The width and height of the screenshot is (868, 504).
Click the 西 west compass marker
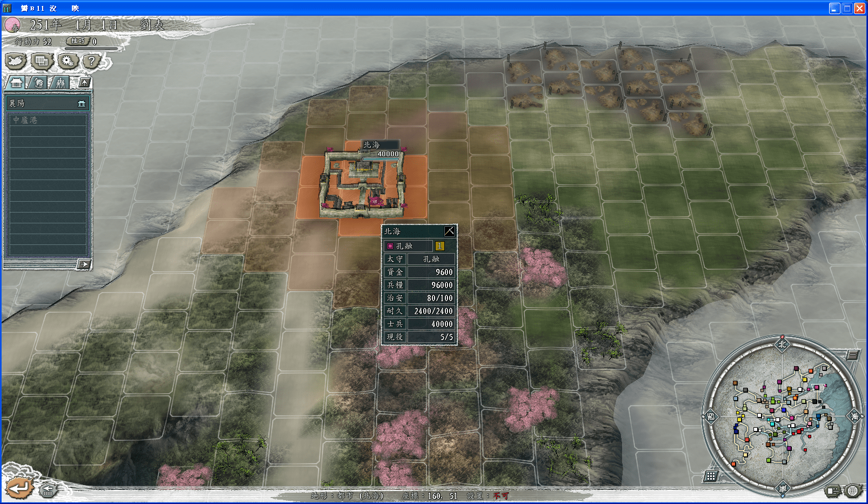coord(710,416)
